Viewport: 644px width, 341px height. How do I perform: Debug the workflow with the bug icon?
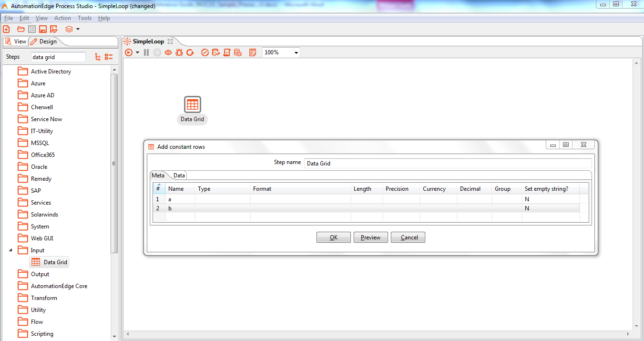[x=179, y=52]
